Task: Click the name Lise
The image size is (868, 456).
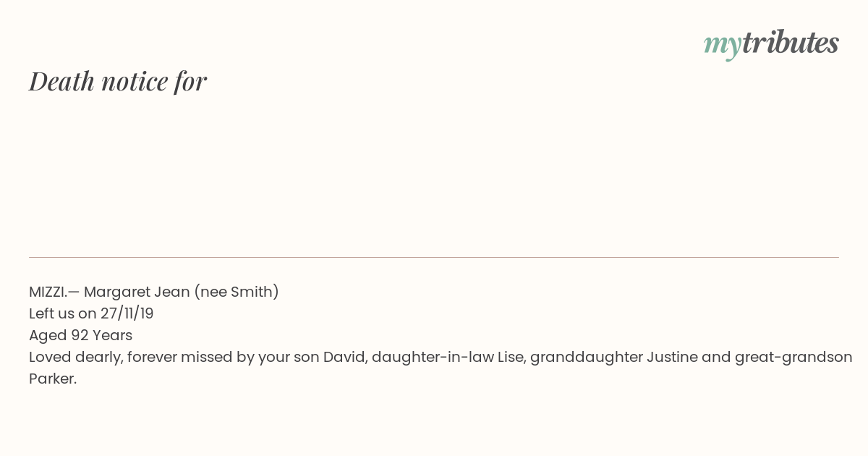Action: tap(510, 357)
